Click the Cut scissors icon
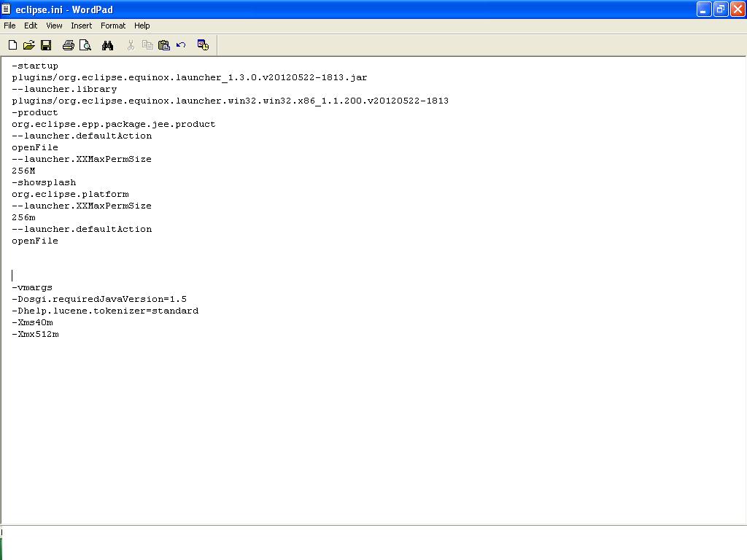747x560 pixels. point(131,45)
